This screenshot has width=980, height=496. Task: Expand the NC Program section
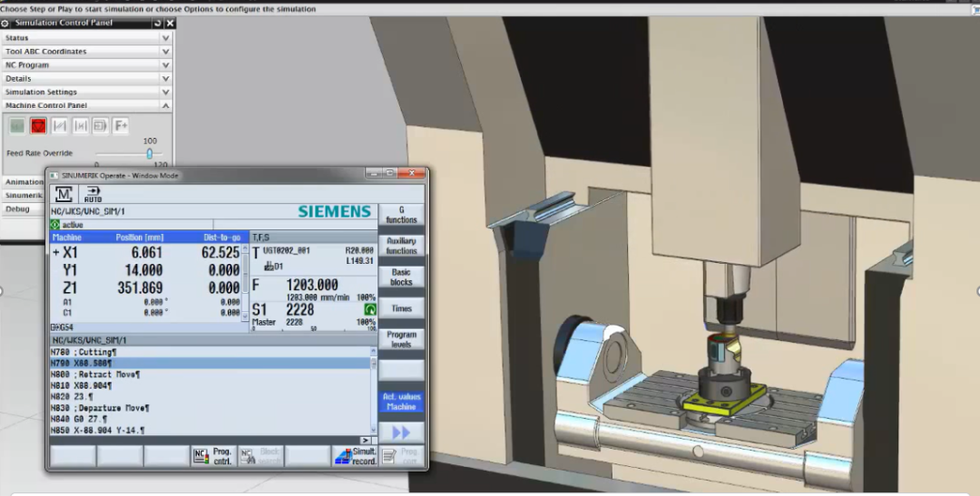[x=87, y=65]
